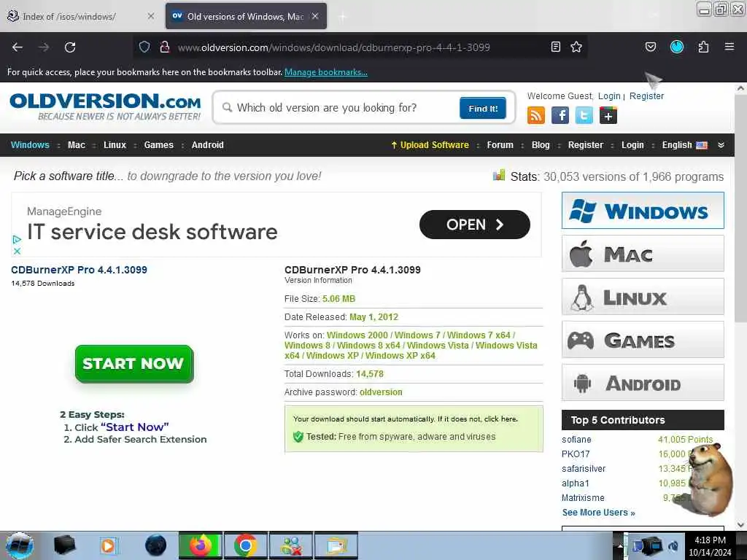Image resolution: width=747 pixels, height=560 pixels.
Task: Open the Windows sidebar category banner
Action: pyautogui.click(x=643, y=210)
